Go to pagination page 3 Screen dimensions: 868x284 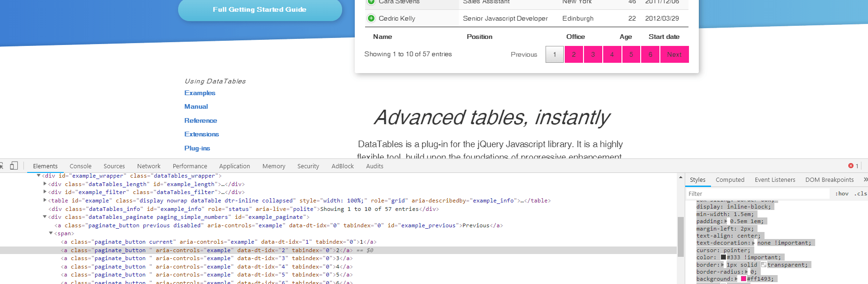[x=593, y=54]
